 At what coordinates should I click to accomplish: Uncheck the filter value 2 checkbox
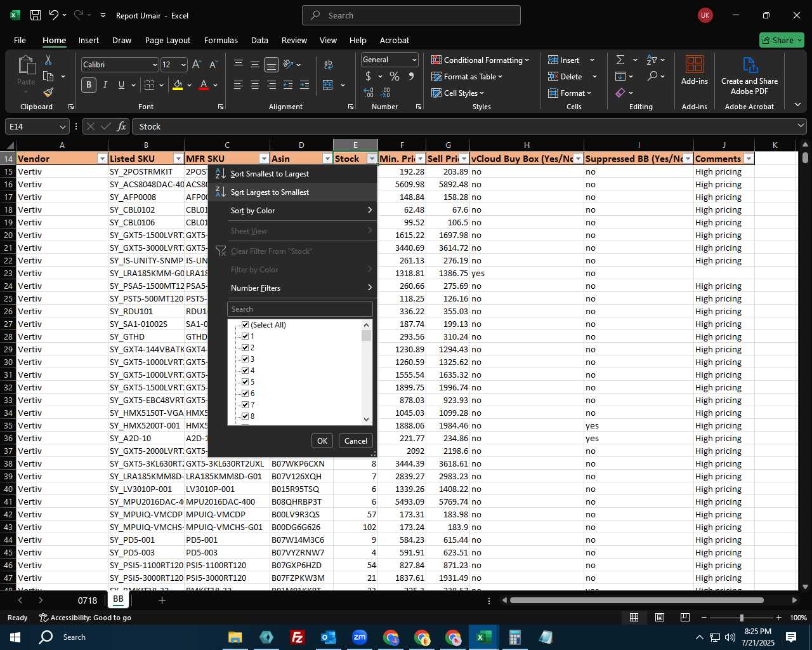point(245,347)
